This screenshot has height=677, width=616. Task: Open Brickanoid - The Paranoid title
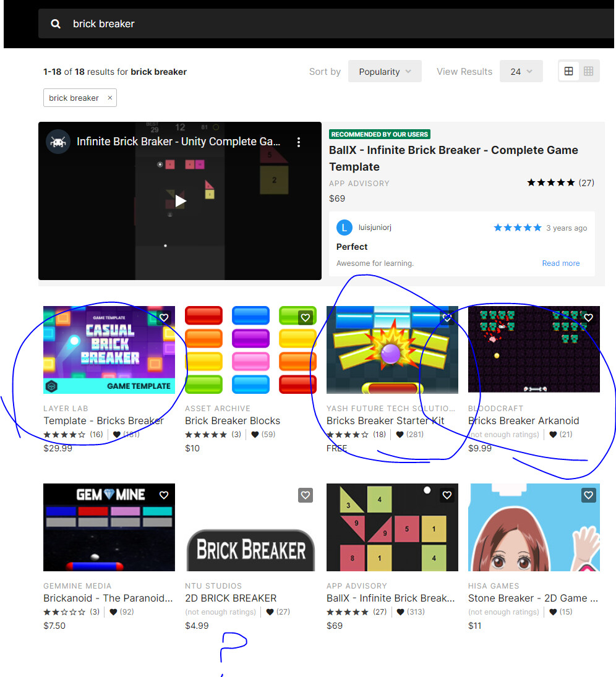pos(108,598)
